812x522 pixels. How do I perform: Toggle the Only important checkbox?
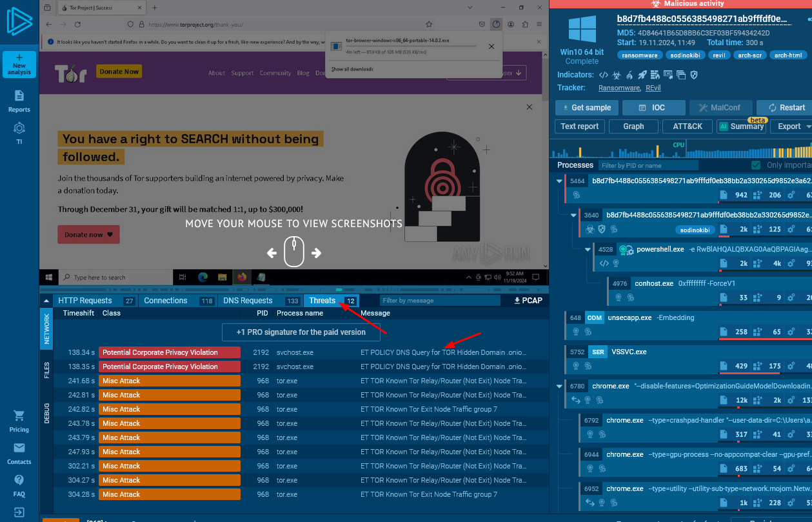[x=756, y=165]
